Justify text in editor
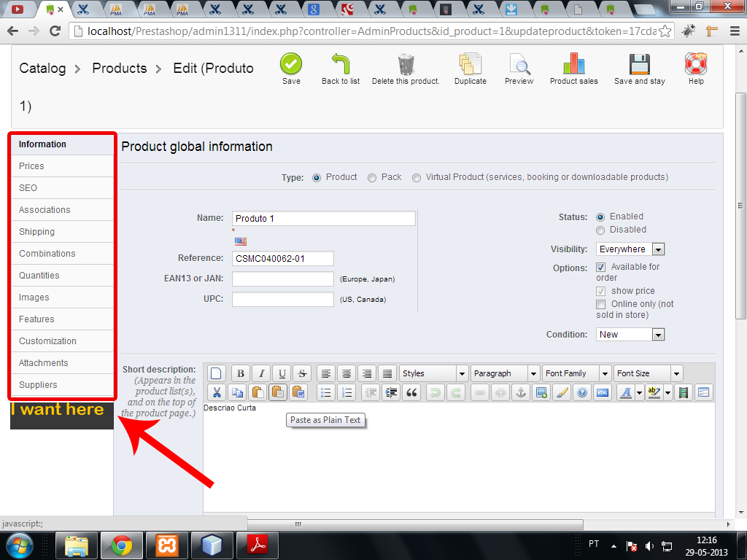Viewport: 747px width, 560px height. (x=387, y=373)
